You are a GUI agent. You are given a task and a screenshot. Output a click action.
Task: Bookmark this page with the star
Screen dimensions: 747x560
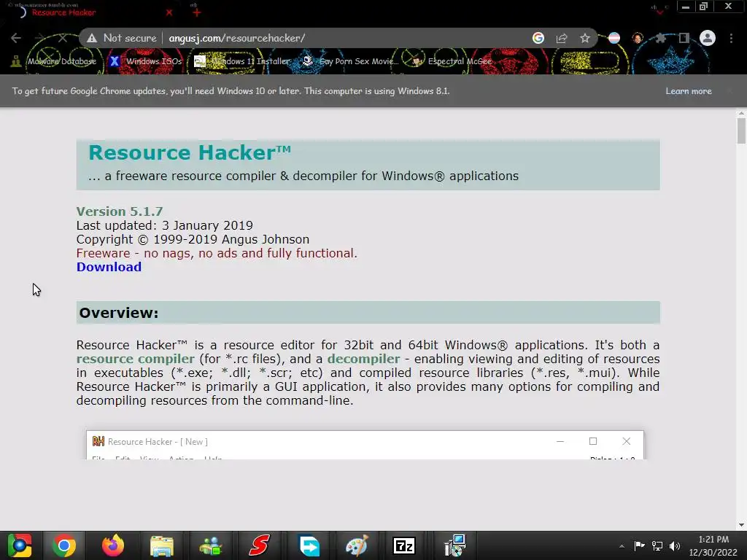click(x=585, y=38)
